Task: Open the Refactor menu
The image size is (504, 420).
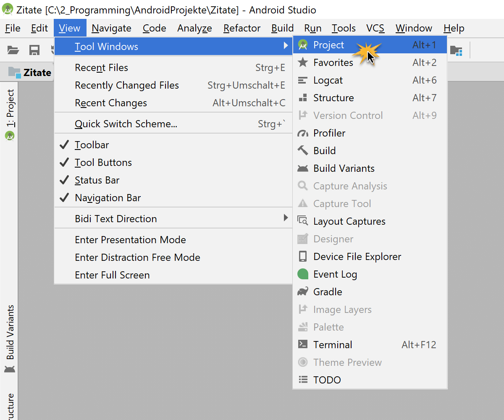Action: (x=242, y=28)
